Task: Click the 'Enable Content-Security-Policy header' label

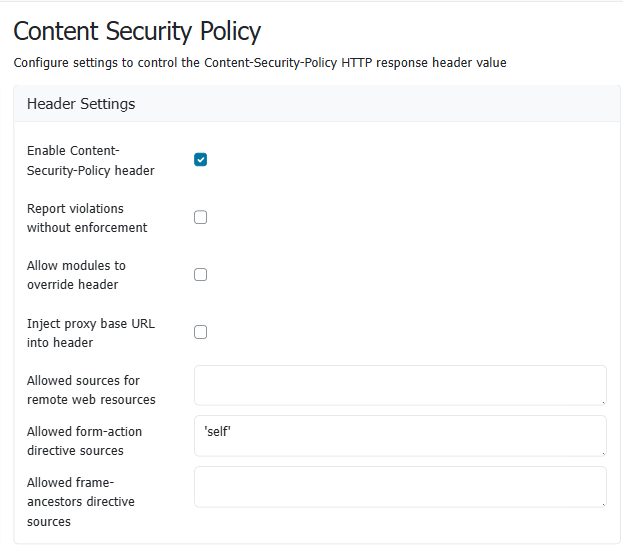Action: tap(90, 160)
